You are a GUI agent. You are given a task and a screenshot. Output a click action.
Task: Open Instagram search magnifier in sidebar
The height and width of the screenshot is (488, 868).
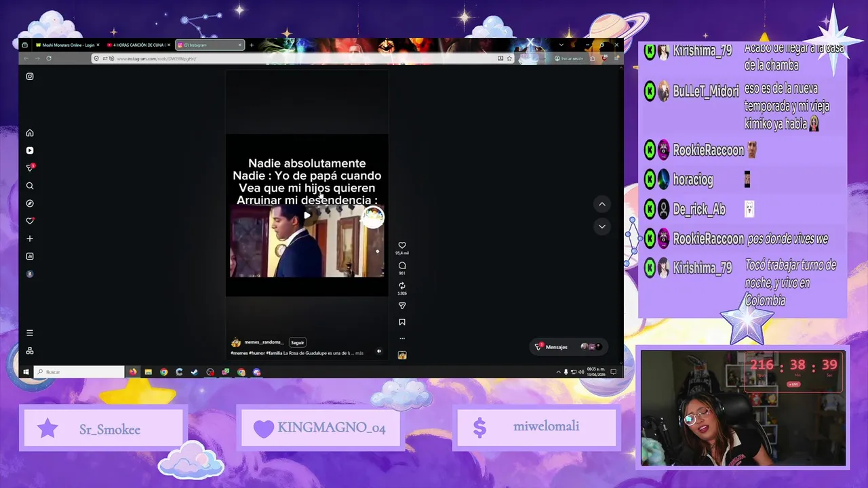point(30,186)
